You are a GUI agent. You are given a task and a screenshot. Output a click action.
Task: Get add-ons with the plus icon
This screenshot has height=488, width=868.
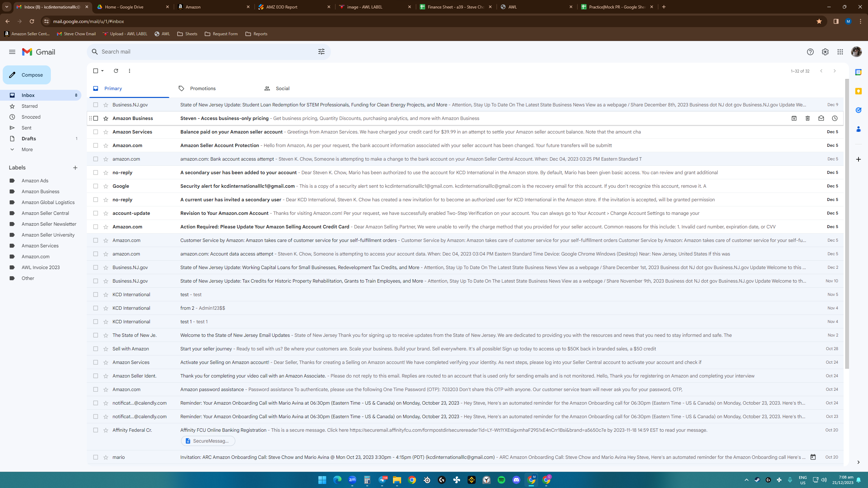pyautogui.click(x=858, y=159)
